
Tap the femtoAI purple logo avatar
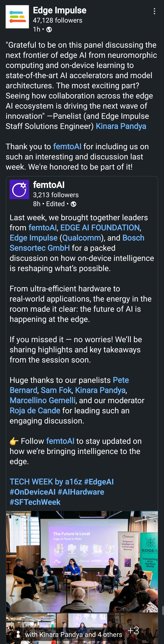pyautogui.click(x=19, y=189)
